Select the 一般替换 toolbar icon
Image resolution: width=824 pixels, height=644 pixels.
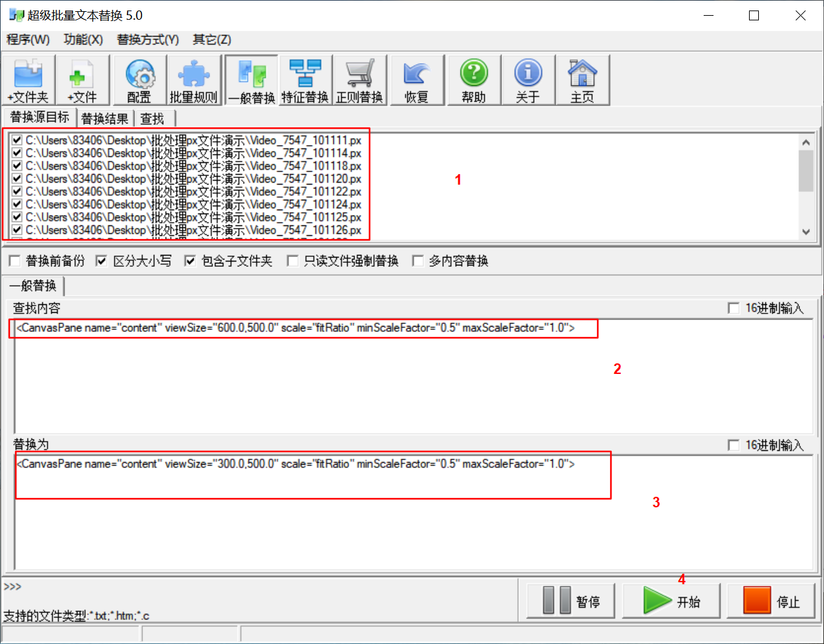[251, 80]
